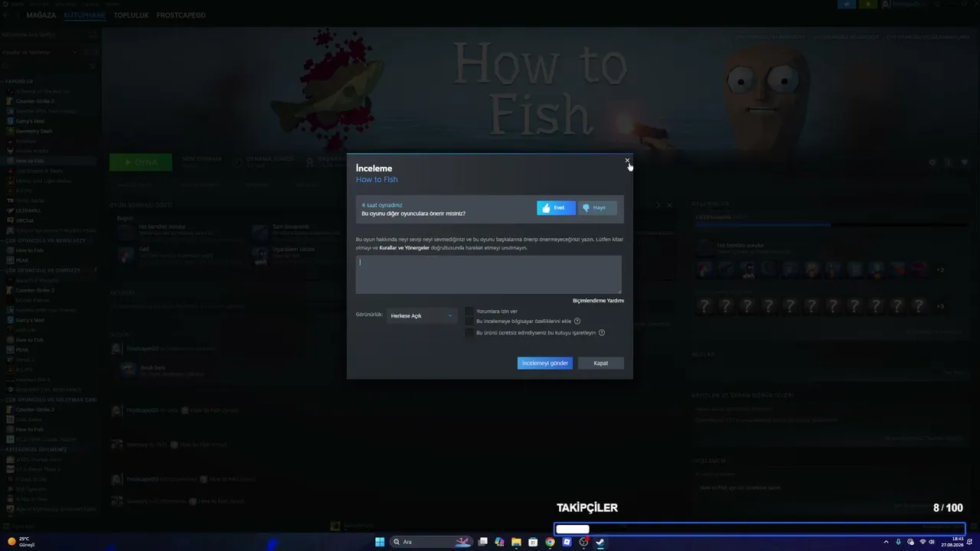Image resolution: width=980 pixels, height=551 pixels.
Task: Click the Steam icon on the taskbar
Action: coord(600,542)
